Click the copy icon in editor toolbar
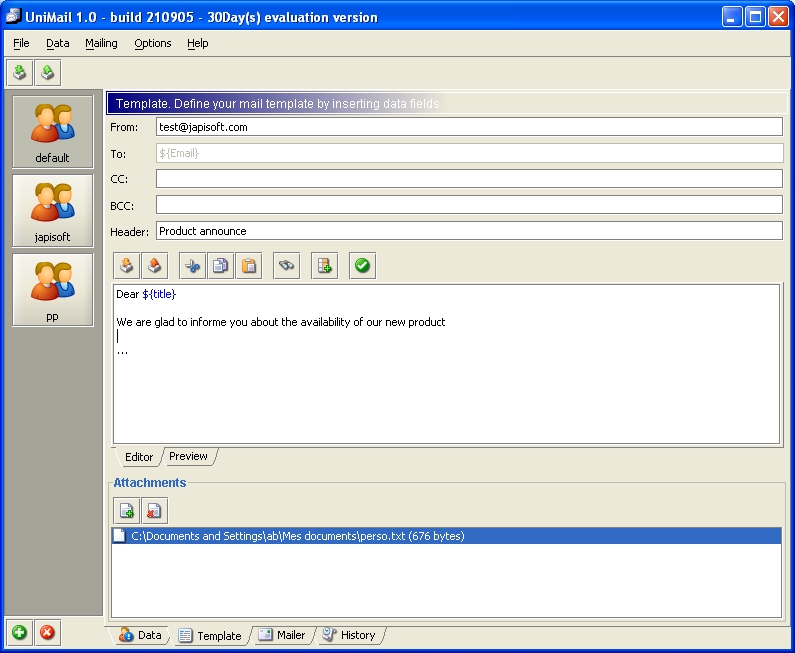 pos(221,266)
